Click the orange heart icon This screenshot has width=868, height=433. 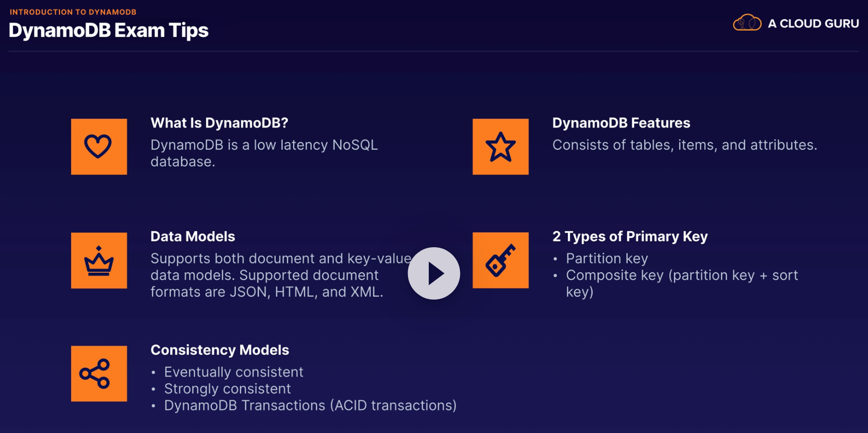99,147
